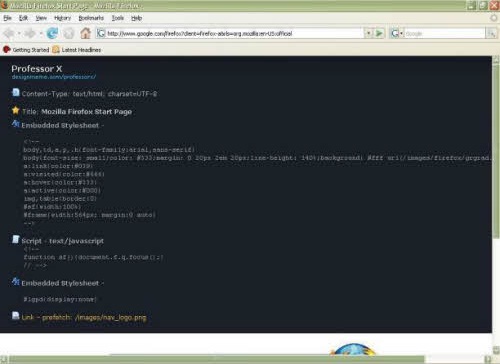Click the Script text/javascript page icon
This screenshot has width=500, height=364.
16,239
